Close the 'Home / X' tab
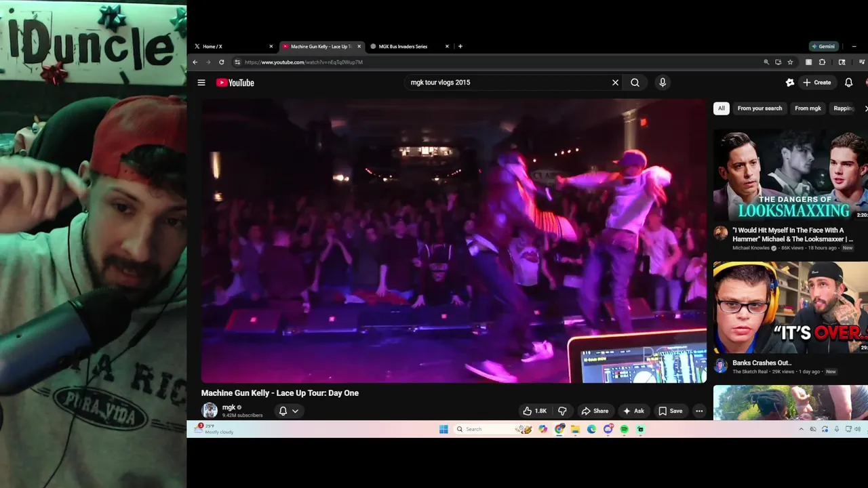Viewport: 868px width, 488px height. [x=271, y=47]
